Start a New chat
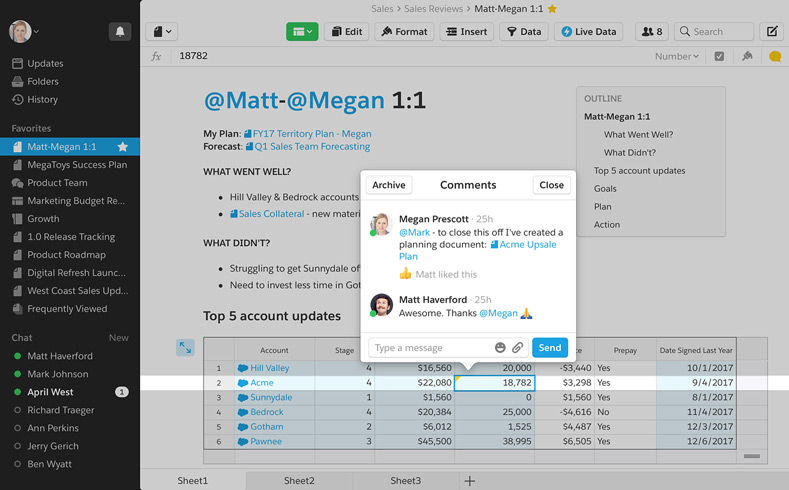 [x=119, y=338]
